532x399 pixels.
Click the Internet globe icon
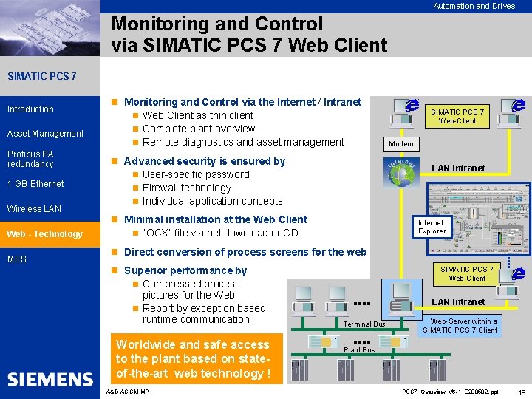pyautogui.click(x=401, y=173)
